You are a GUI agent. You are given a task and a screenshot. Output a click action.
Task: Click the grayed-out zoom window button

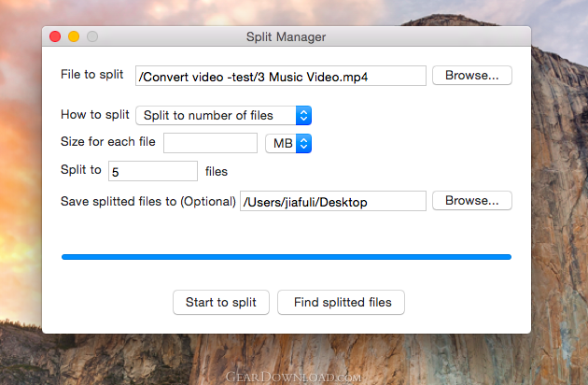point(92,36)
